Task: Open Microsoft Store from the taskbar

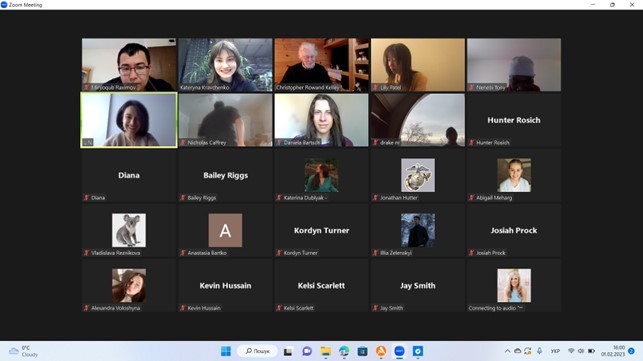Action: coord(363,351)
